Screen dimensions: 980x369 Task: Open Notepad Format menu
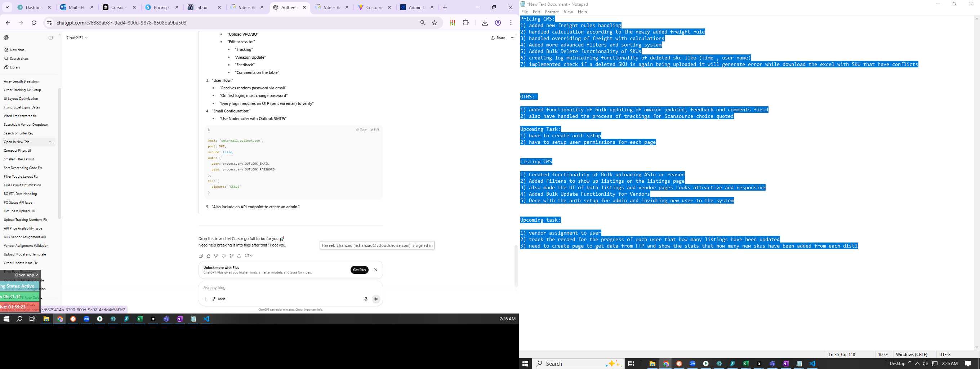tap(552, 12)
